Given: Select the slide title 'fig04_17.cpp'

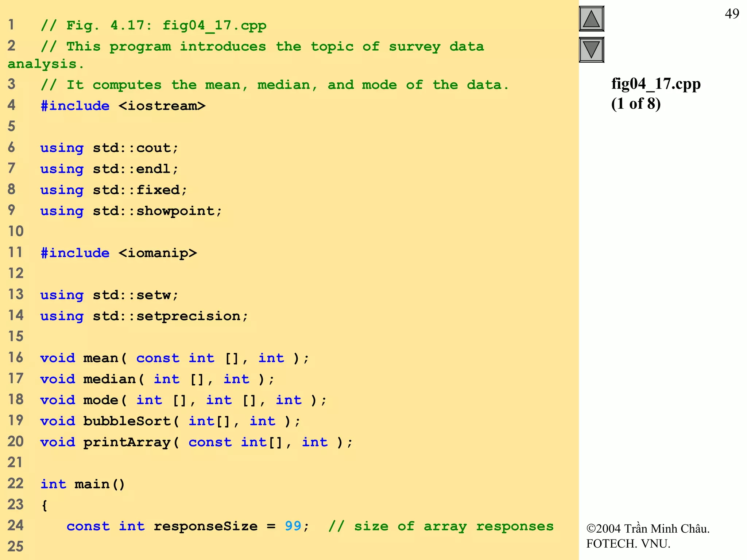Looking at the screenshot, I should 656,84.
